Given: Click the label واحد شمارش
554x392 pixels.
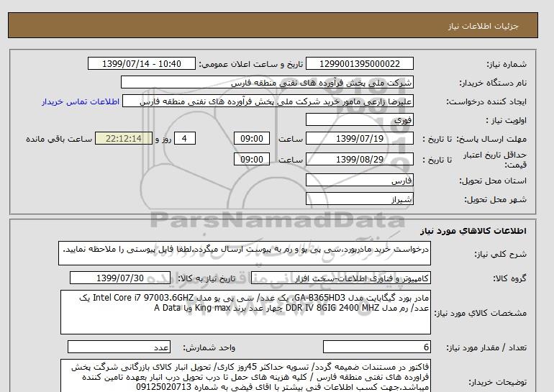Looking at the screenshot, I should [209, 348].
